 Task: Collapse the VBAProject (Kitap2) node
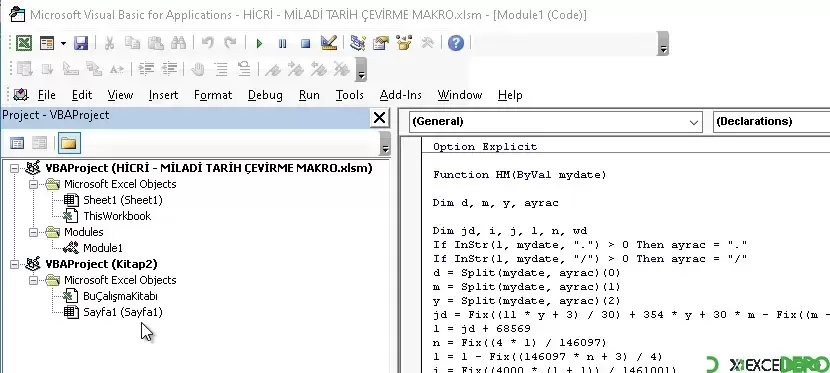point(14,264)
